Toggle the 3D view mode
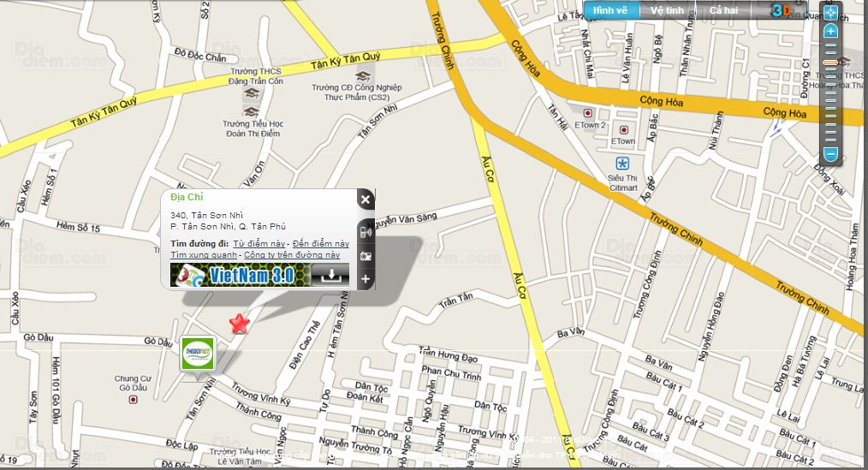The height and width of the screenshot is (470, 868). pos(781,10)
